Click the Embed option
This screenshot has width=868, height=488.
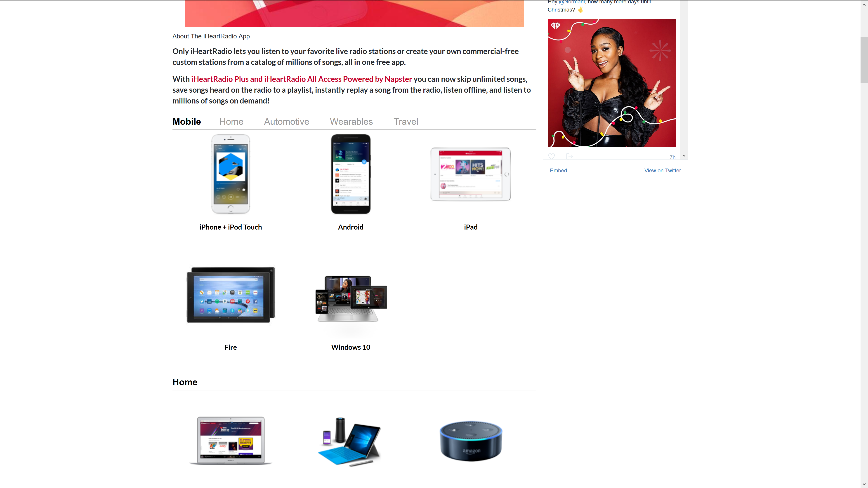click(x=558, y=170)
